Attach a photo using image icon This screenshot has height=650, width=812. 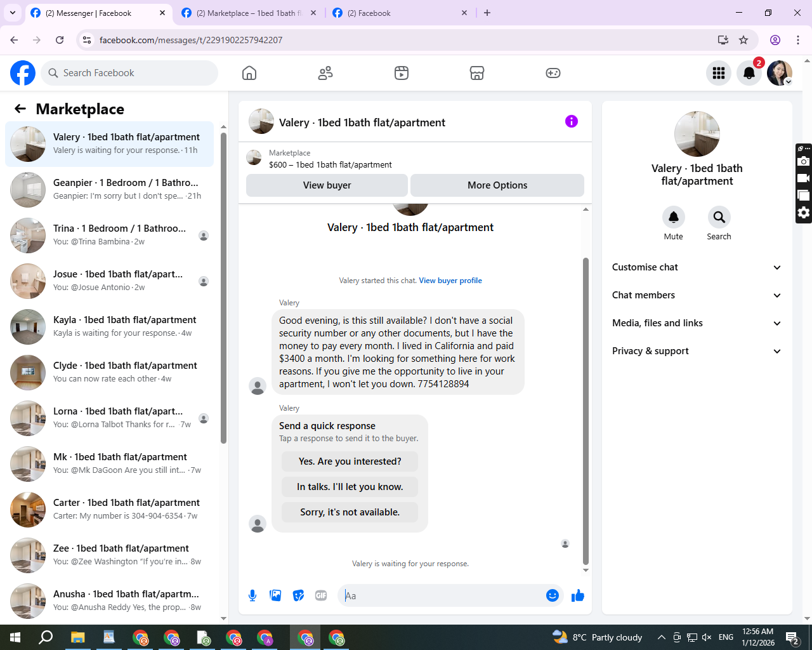(x=275, y=595)
